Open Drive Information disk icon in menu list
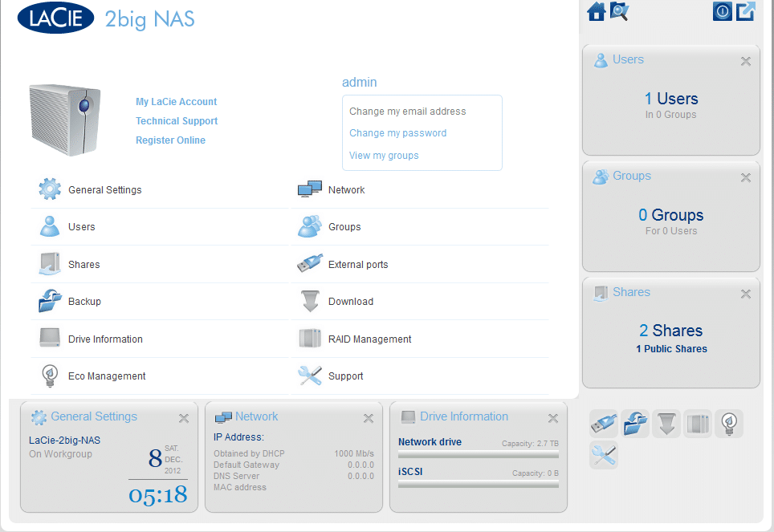This screenshot has height=532, width=774. pos(50,338)
